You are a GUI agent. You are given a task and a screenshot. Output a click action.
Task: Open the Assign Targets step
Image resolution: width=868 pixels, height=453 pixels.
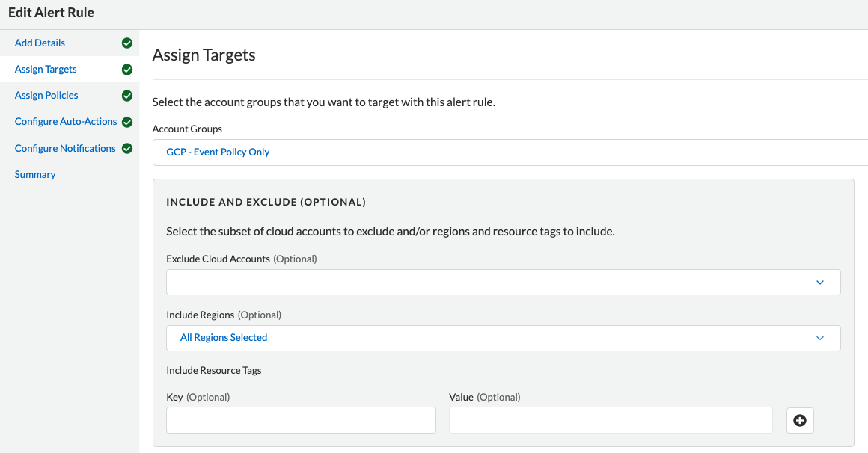[46, 70]
